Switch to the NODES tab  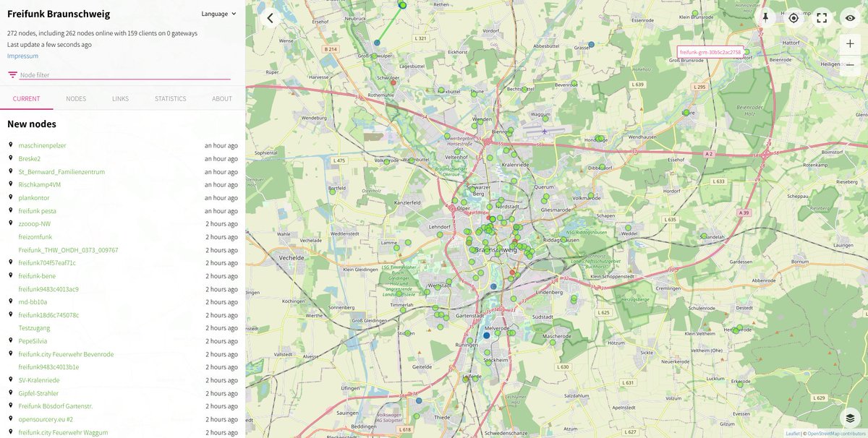click(x=76, y=99)
